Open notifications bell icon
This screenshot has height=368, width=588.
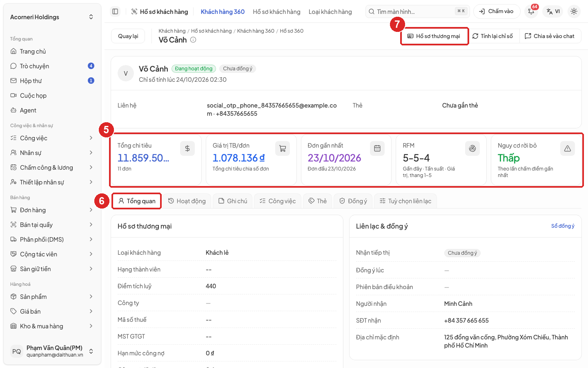531,11
